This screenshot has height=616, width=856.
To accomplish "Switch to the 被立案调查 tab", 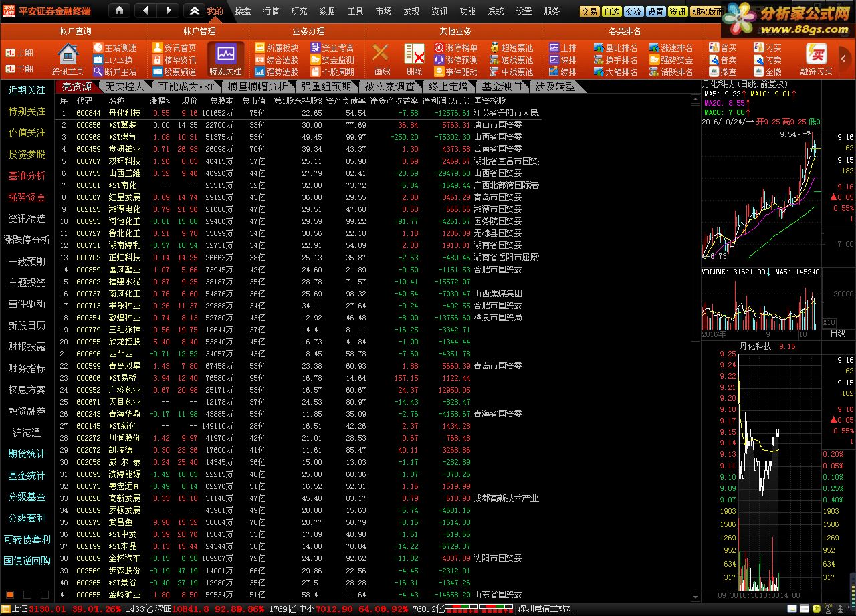I will click(x=390, y=86).
